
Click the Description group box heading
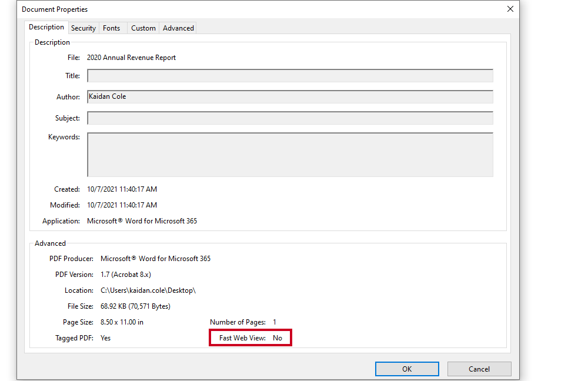52,42
